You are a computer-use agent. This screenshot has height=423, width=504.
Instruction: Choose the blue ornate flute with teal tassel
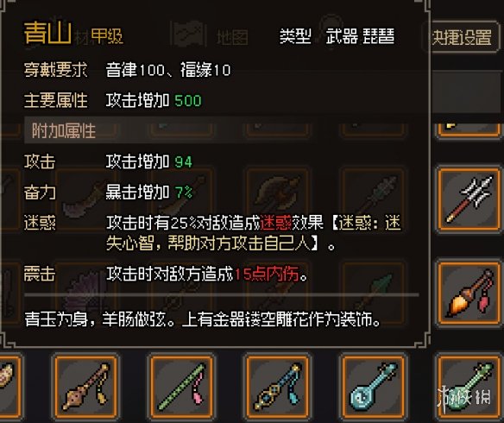[277, 388]
